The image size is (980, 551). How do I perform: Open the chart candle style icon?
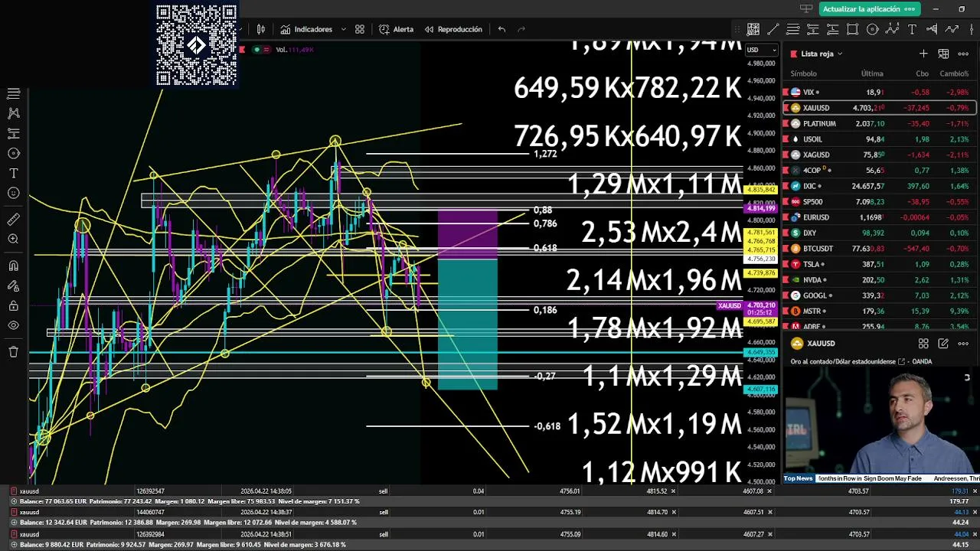[261, 29]
